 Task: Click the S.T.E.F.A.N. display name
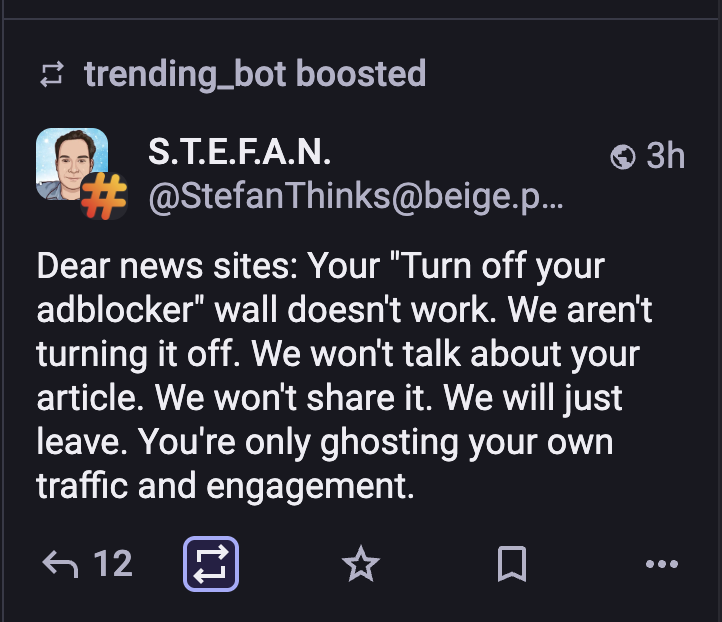pyautogui.click(x=239, y=153)
